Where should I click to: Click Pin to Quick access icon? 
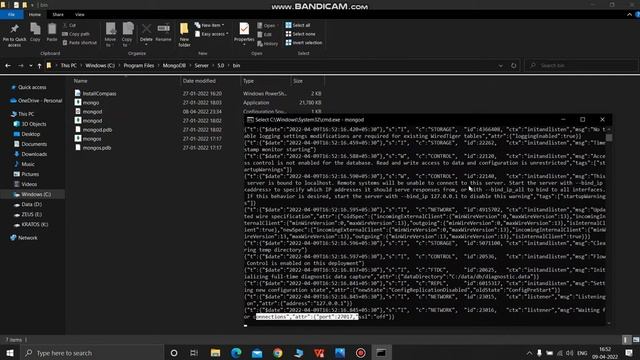pos(14,34)
